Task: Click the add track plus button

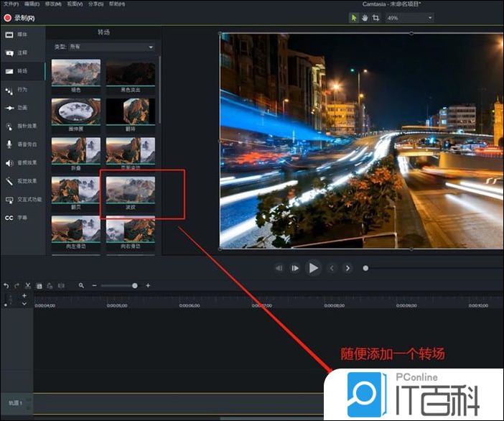Action: [x=24, y=296]
